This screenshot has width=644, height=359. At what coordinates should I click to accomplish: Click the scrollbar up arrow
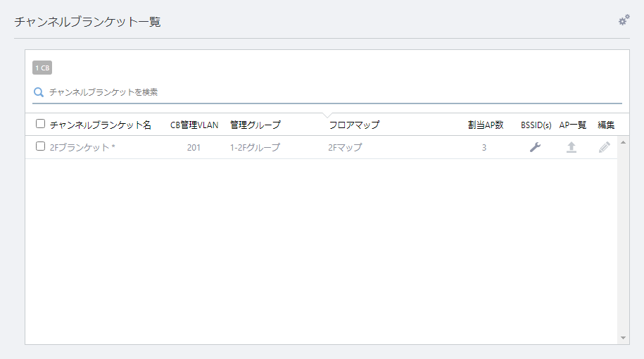tap(623, 142)
